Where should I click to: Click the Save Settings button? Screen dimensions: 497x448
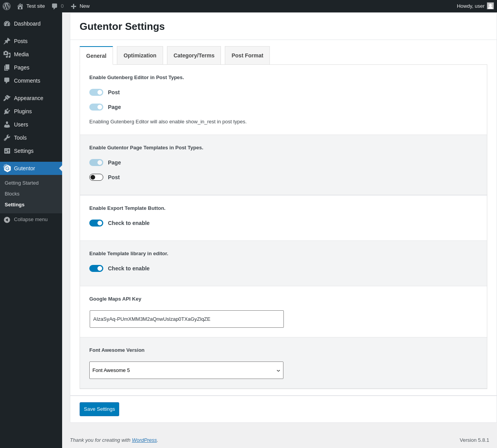(x=99, y=409)
